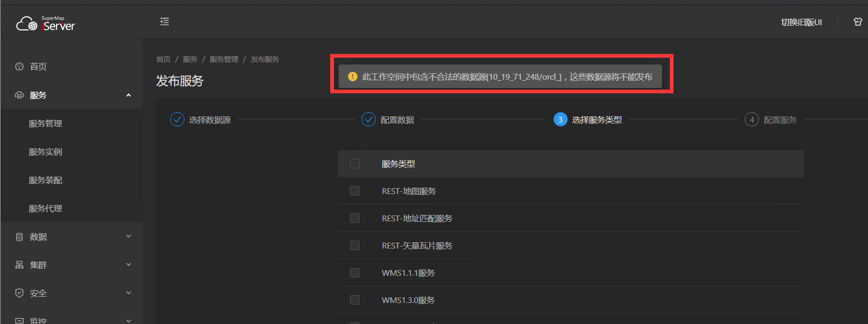The height and width of the screenshot is (324, 868).
Task: Click the REST-矢量瓦片服务 row text
Action: coord(417,246)
